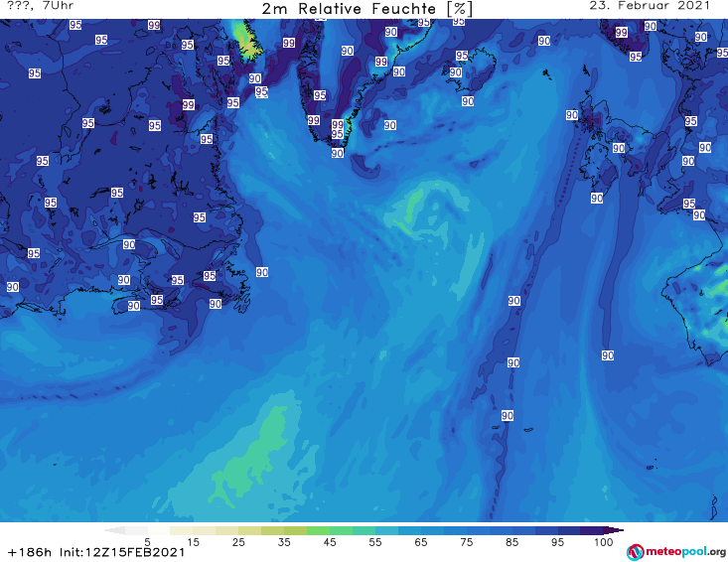
Task: Pick the white arrow at the scale's left end
Action: click(114, 530)
